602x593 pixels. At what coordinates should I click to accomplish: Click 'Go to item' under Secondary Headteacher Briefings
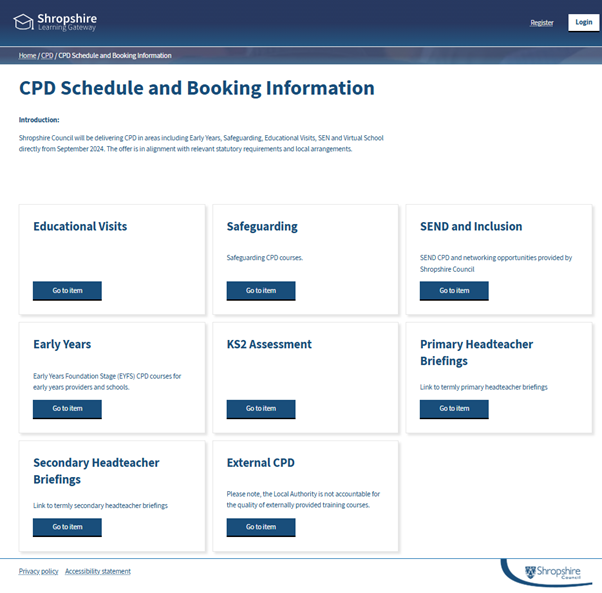coord(67,527)
